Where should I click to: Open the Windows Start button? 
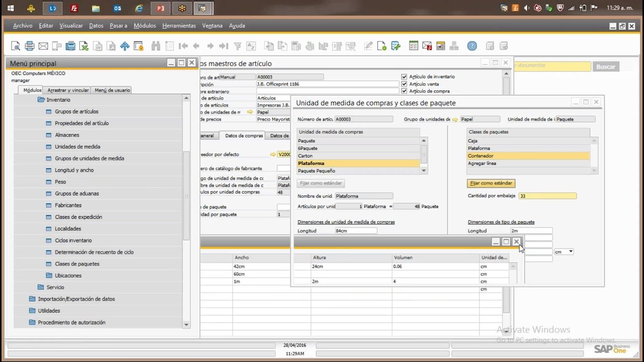click(11, 8)
